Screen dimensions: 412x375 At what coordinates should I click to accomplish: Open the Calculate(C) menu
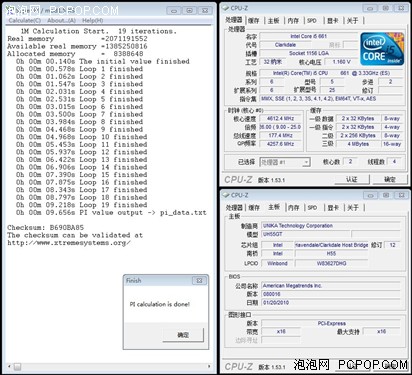[25, 21]
